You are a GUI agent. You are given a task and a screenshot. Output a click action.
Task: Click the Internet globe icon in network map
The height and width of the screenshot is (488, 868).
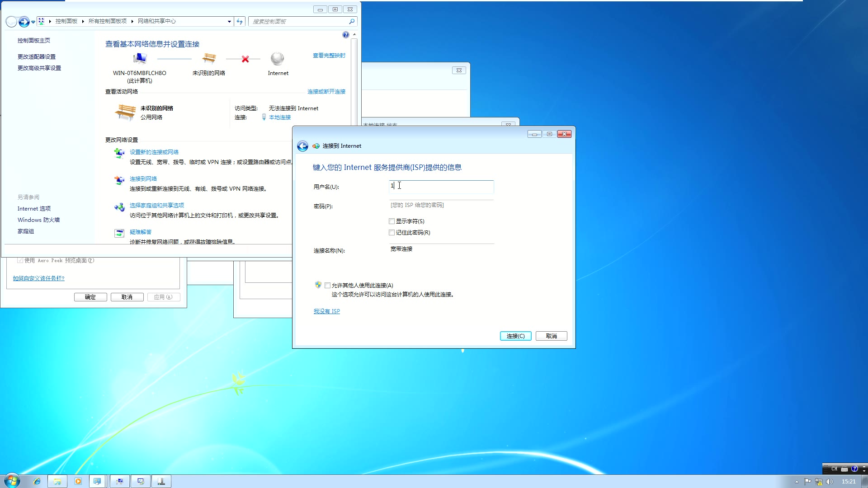278,59
